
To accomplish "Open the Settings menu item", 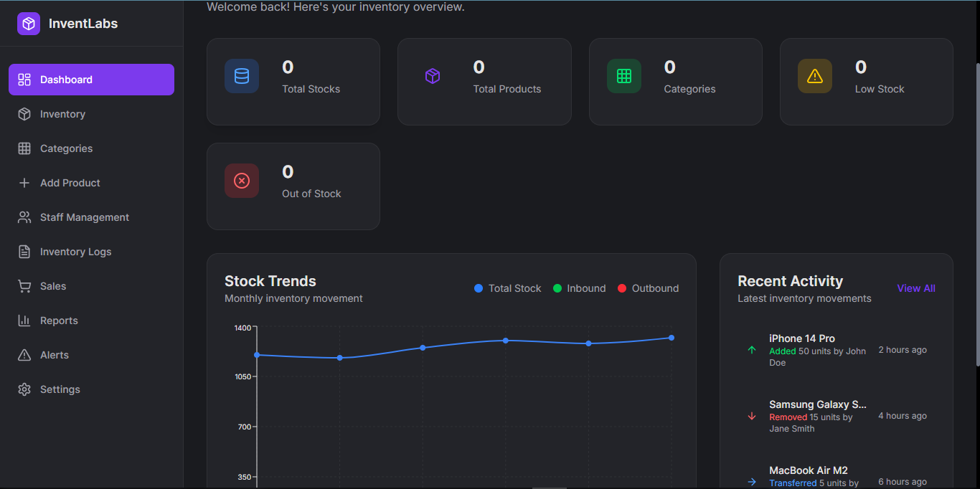I will [x=60, y=389].
